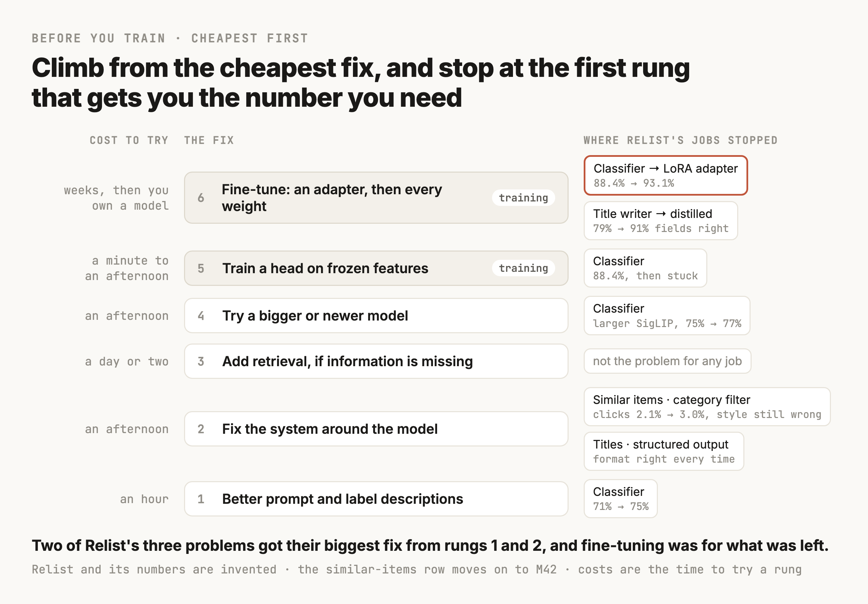Click the 'an hour' cost label
This screenshot has height=604, width=868.
coord(144,499)
